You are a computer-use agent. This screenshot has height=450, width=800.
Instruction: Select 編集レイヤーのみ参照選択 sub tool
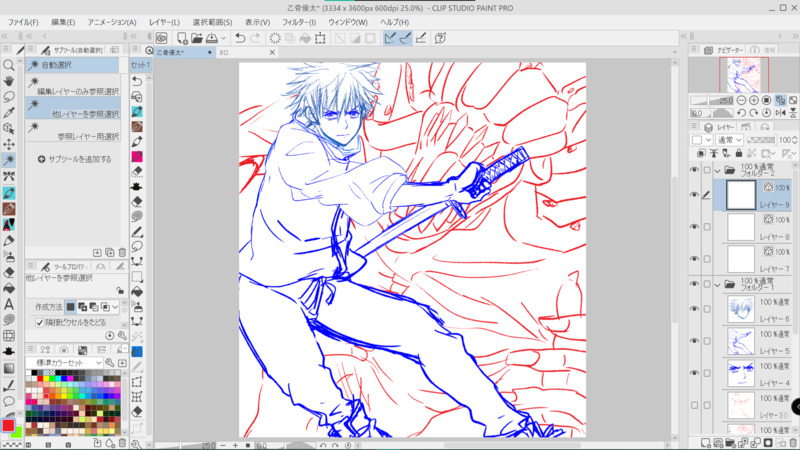[73, 86]
